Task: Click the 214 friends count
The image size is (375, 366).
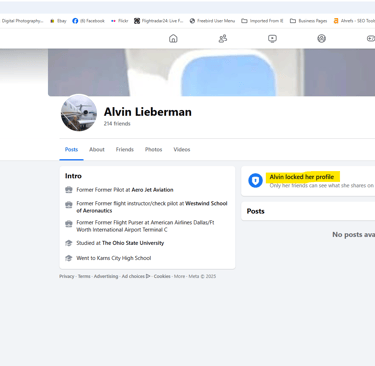Action: (117, 124)
